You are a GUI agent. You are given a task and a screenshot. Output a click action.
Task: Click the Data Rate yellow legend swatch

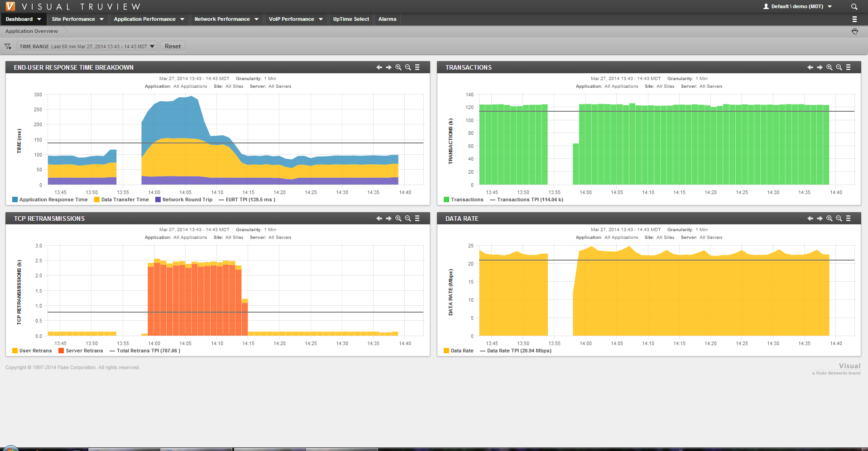point(446,351)
